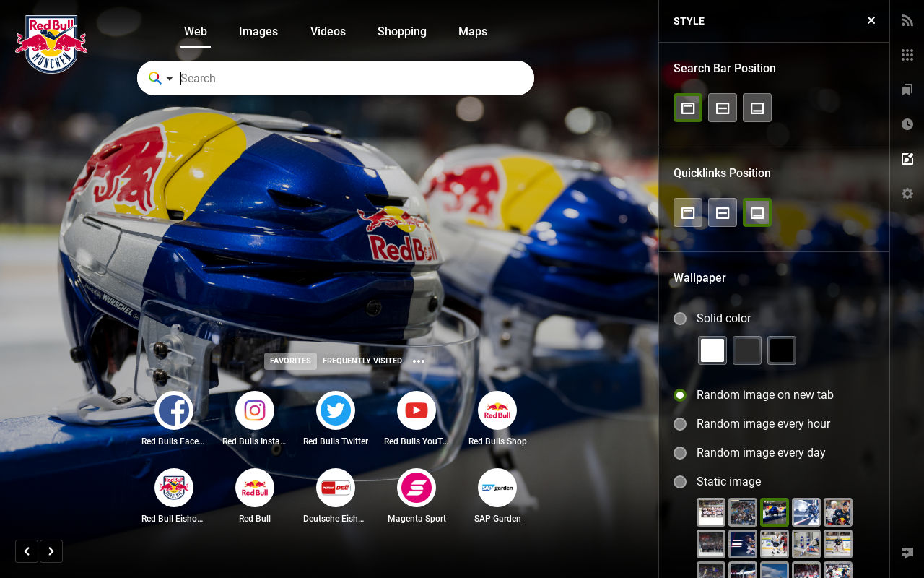Set quicklinks position to middle
This screenshot has width=924, height=578.
723,212
